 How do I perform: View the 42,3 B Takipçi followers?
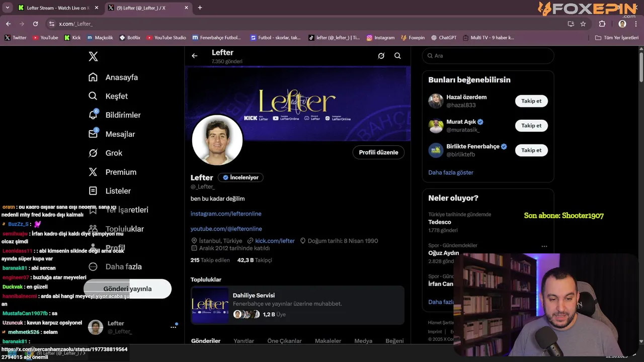tap(255, 260)
